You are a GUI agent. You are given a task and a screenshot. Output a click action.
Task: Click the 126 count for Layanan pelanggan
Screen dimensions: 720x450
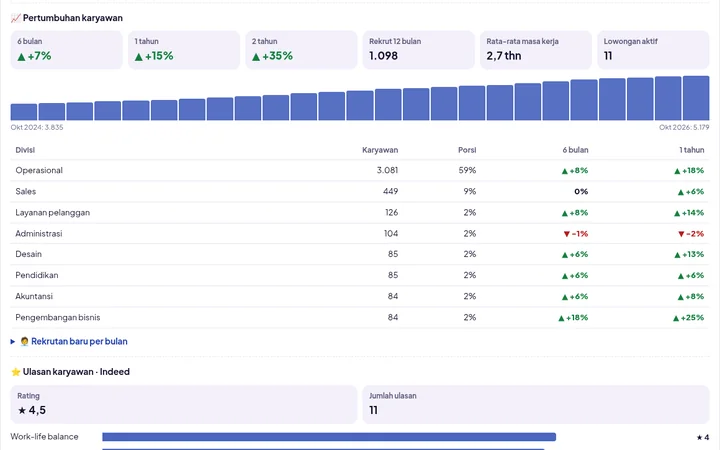391,213
